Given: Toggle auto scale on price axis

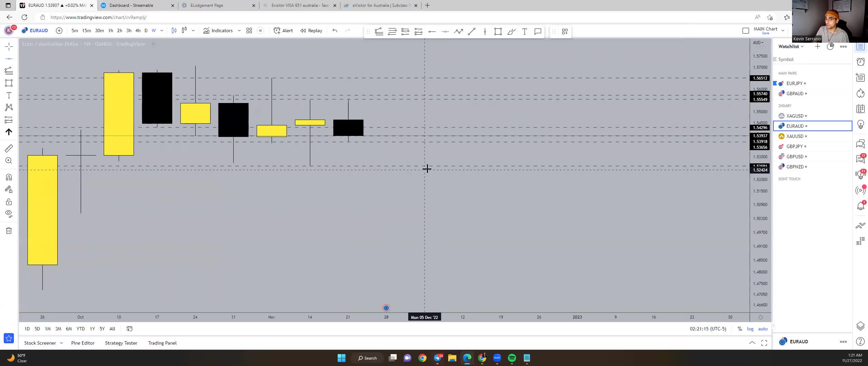Looking at the screenshot, I should [x=763, y=329].
